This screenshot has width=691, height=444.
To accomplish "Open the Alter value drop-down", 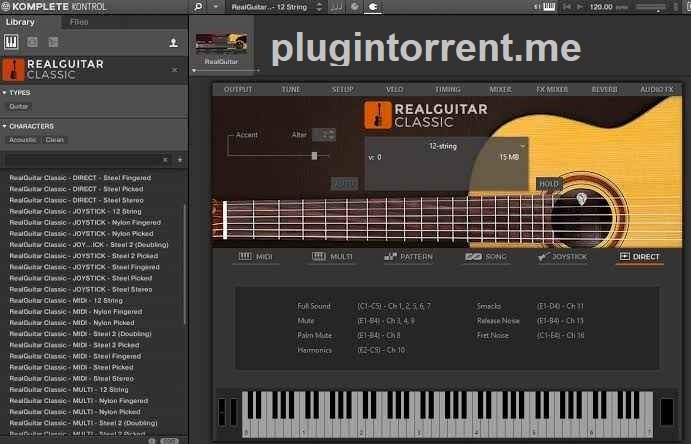I will click(324, 135).
